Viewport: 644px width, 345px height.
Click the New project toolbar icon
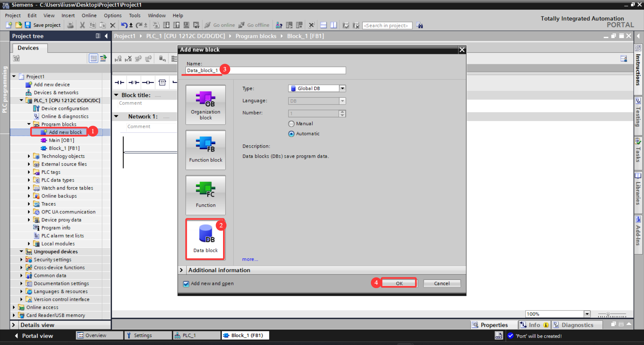[x=9, y=25]
